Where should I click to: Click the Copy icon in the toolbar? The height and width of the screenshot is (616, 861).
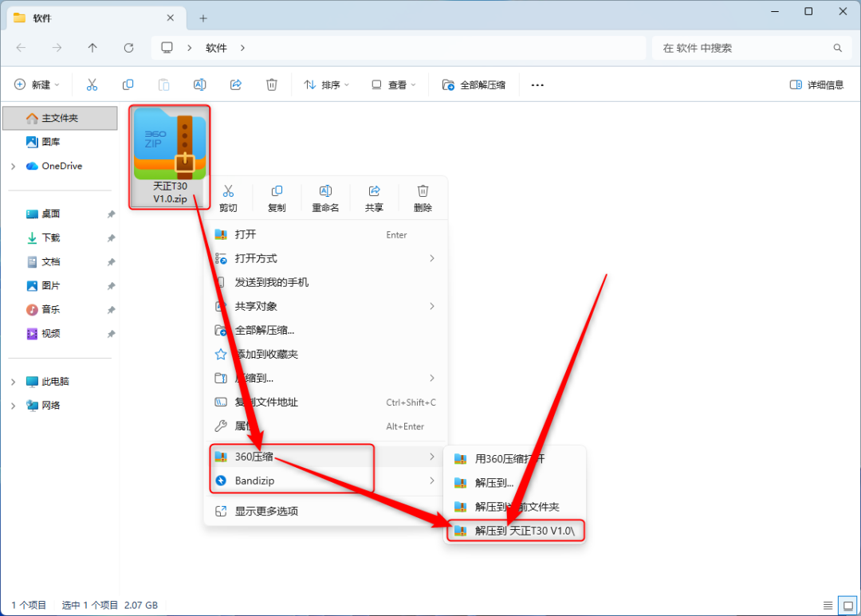pos(128,84)
